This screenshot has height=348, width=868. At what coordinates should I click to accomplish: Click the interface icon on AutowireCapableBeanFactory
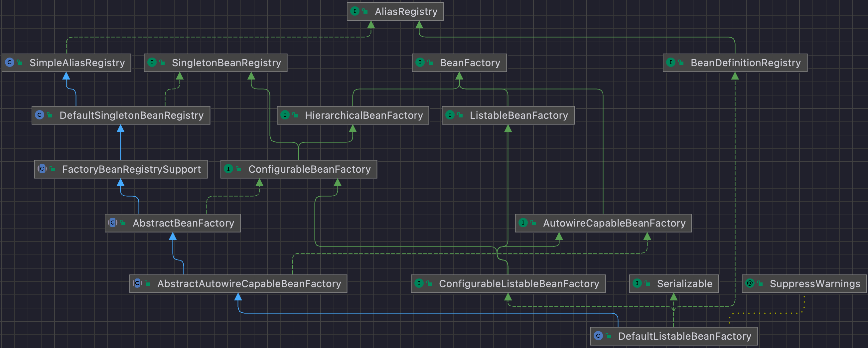[523, 223]
